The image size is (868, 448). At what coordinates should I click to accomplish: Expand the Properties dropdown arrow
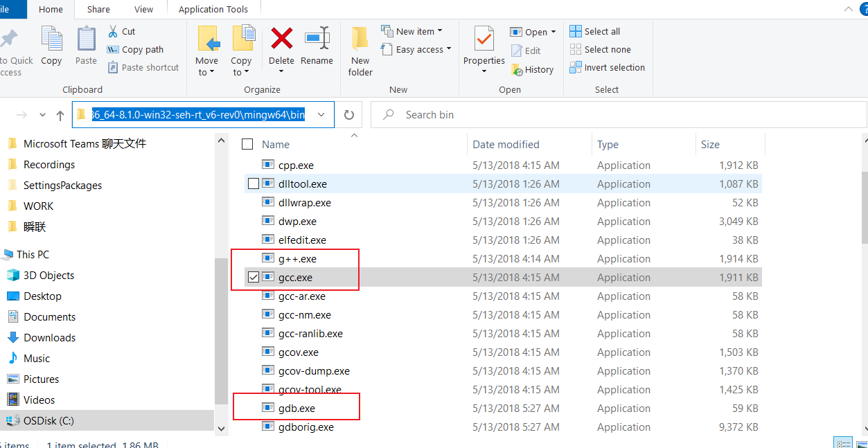(484, 71)
